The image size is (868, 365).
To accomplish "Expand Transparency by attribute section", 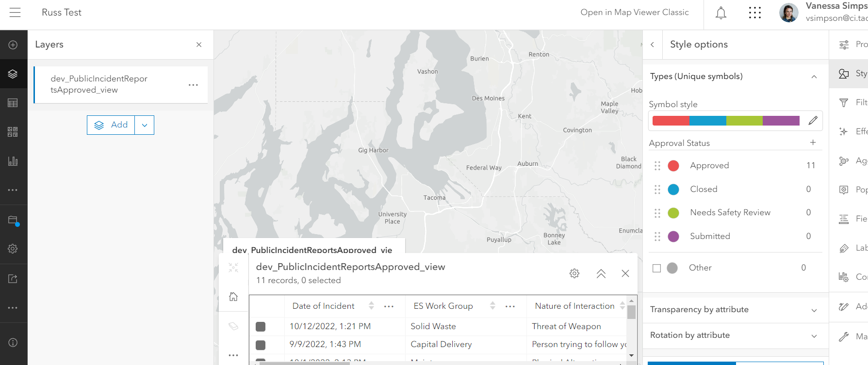I will point(814,310).
